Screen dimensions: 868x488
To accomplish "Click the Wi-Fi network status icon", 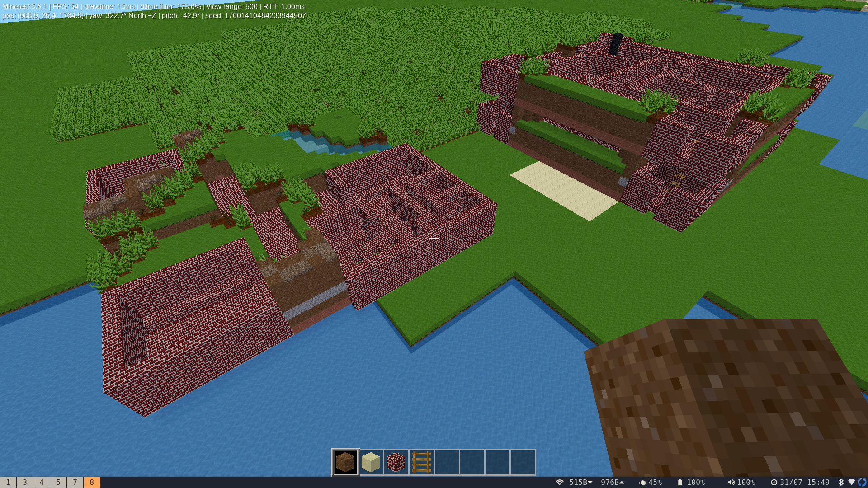I will point(560,482).
